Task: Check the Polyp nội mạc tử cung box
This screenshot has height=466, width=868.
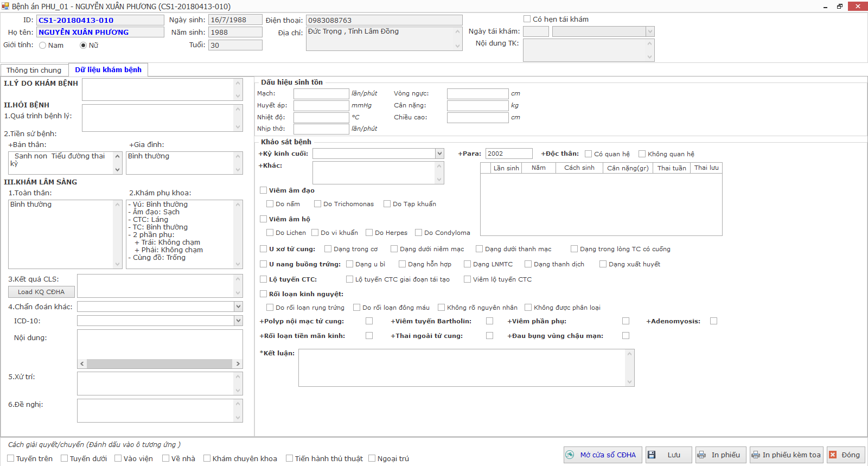Action: 369,321
